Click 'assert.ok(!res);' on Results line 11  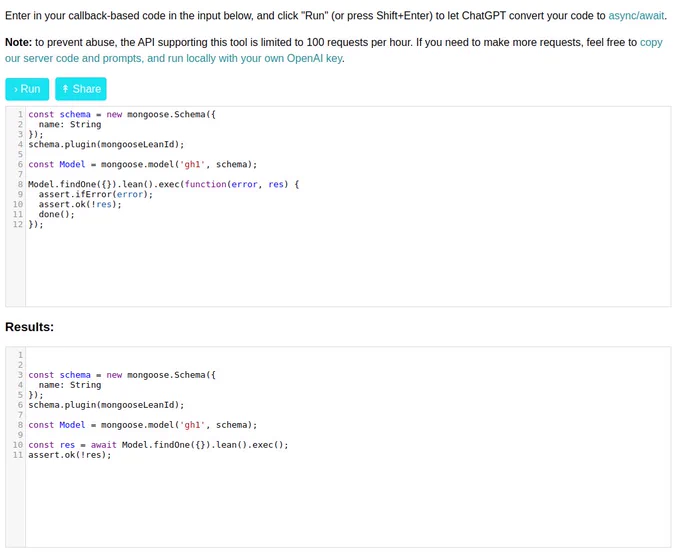70,455
